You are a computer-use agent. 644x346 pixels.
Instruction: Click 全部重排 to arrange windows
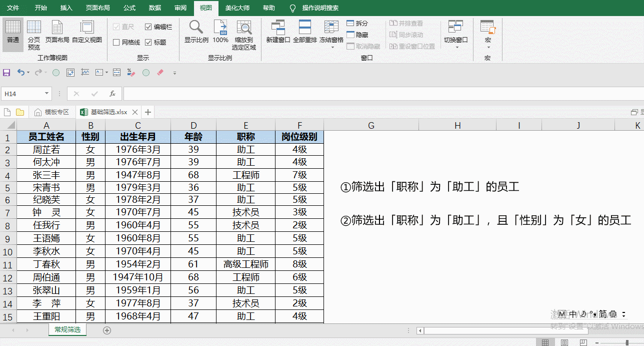point(304,33)
